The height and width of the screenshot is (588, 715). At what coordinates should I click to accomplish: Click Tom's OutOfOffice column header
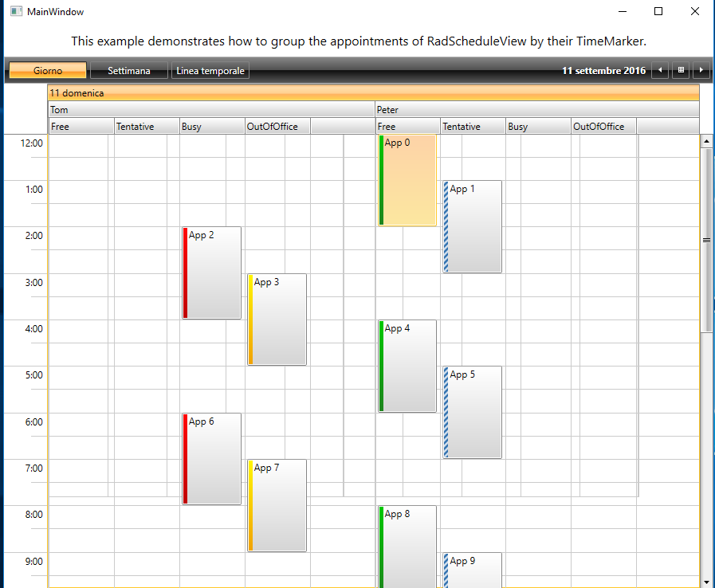[277, 126]
